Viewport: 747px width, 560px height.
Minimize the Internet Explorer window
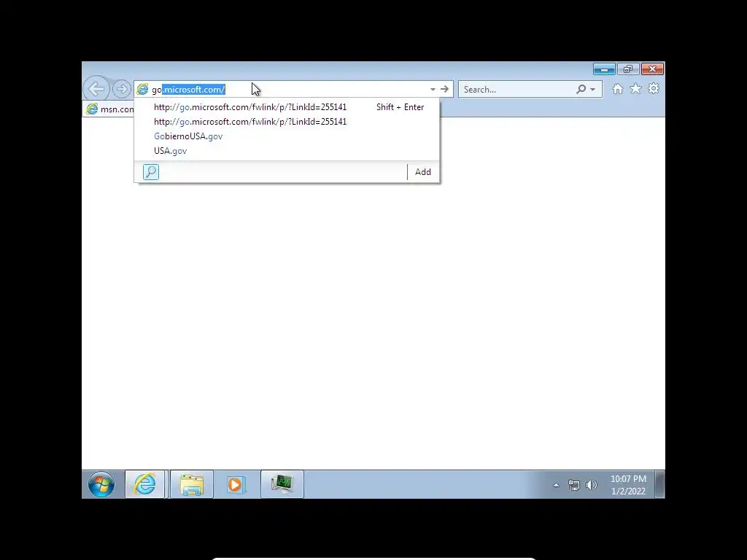pyautogui.click(x=604, y=69)
